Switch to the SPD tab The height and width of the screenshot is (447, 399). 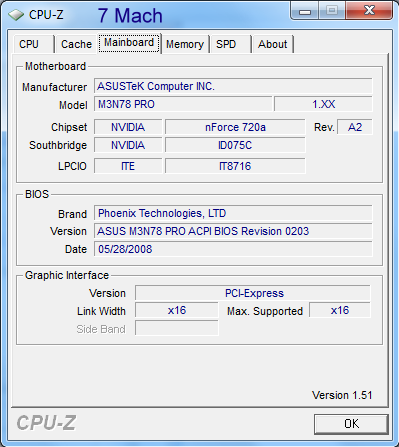tap(230, 44)
